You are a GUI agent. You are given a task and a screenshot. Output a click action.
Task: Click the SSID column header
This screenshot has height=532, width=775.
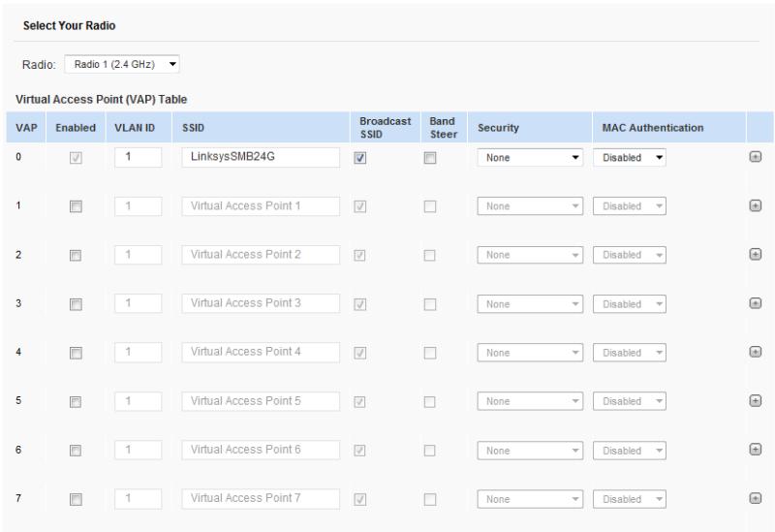pyautogui.click(x=195, y=127)
